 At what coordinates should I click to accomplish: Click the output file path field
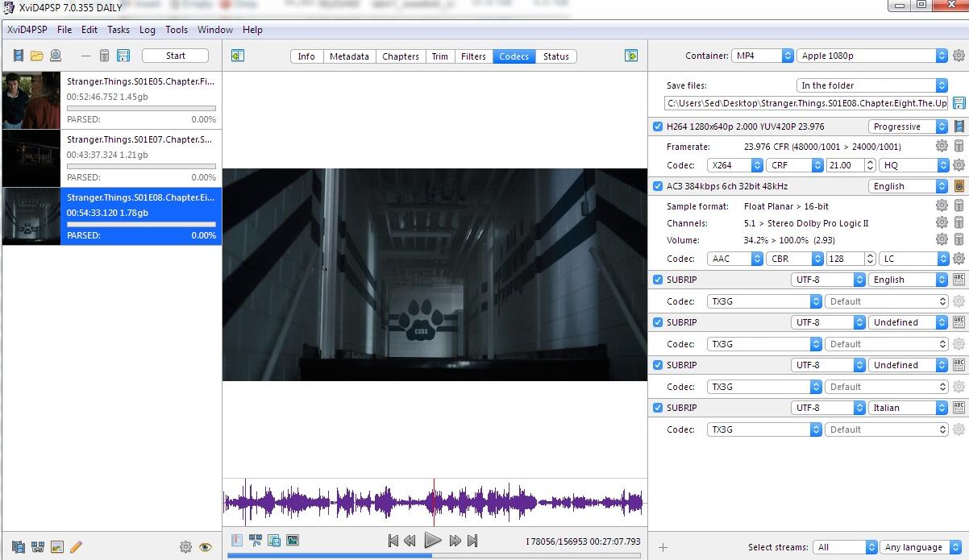(806, 103)
